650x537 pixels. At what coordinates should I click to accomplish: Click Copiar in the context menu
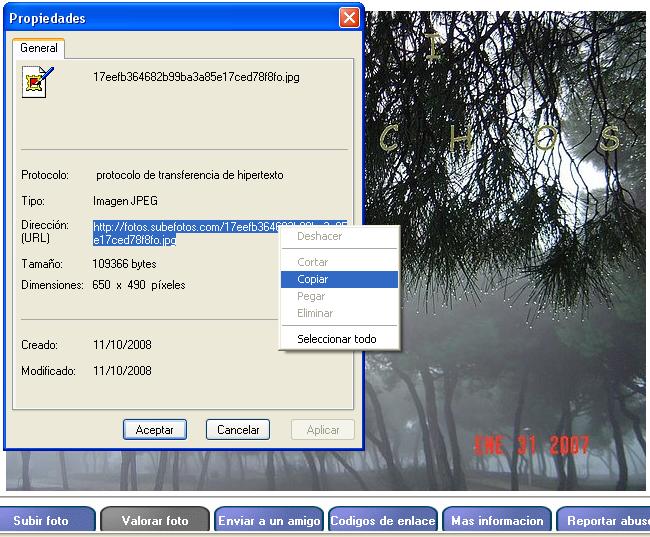point(313,279)
